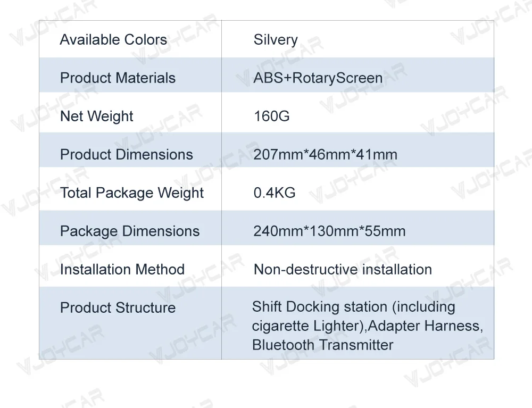
Task: Select the 240mm*130mm*55mm value
Action: coord(329,231)
